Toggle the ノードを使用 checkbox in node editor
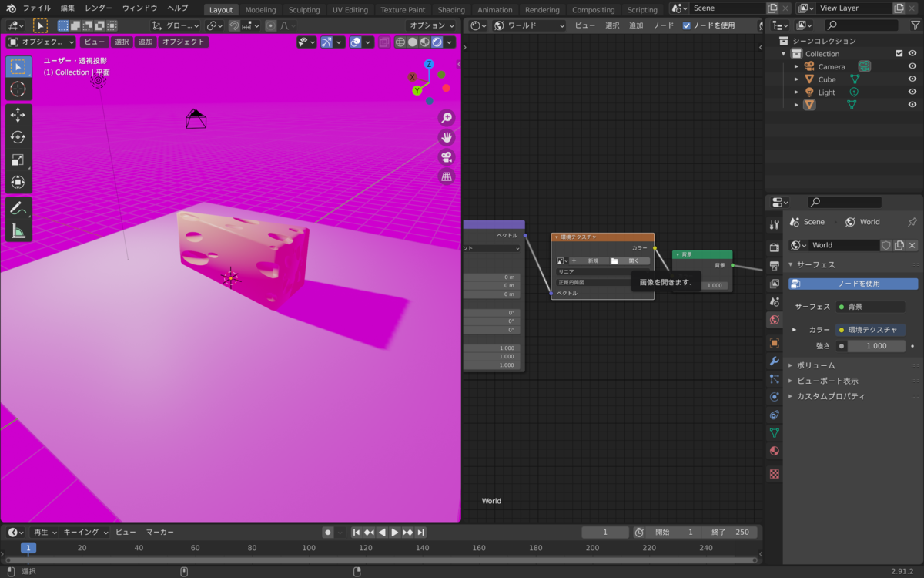 [687, 25]
